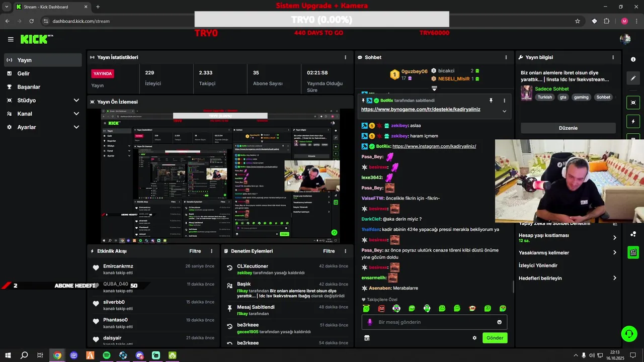Unpin the pinned BotRix message with the pin icon
The width and height of the screenshot is (644, 362).
coord(491,101)
